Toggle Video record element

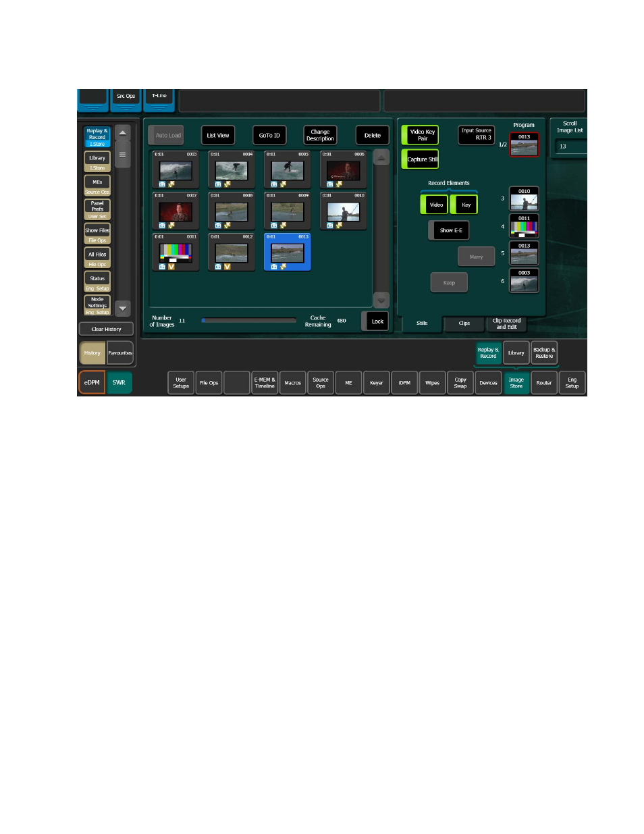[434, 205]
